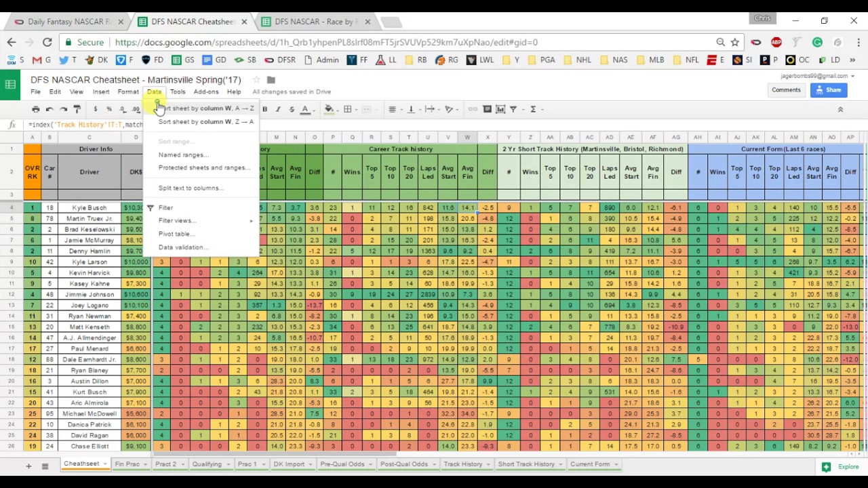Format selection as percent
The image size is (868, 488).
[109, 109]
